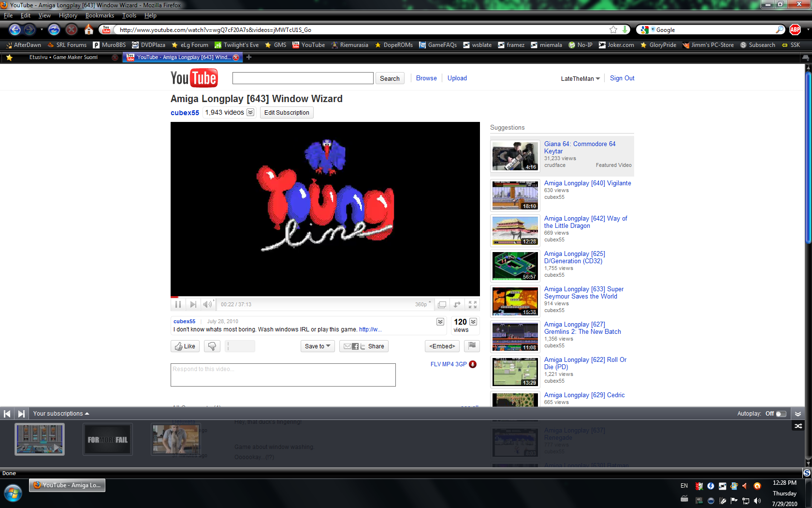Viewport: 812px width, 508px height.
Task: Close the YouTube Amiga Longplay tab
Action: (x=236, y=57)
